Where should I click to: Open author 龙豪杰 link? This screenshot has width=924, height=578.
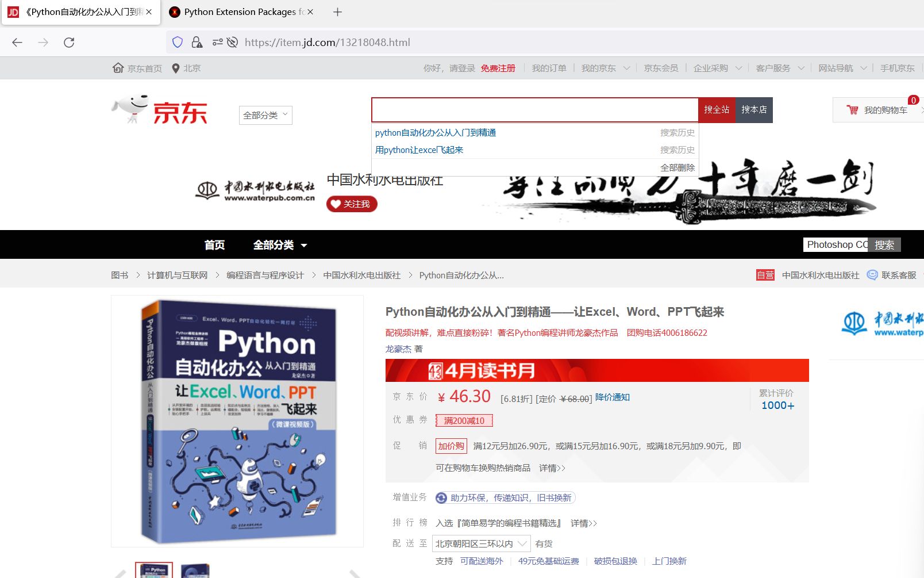pyautogui.click(x=398, y=349)
